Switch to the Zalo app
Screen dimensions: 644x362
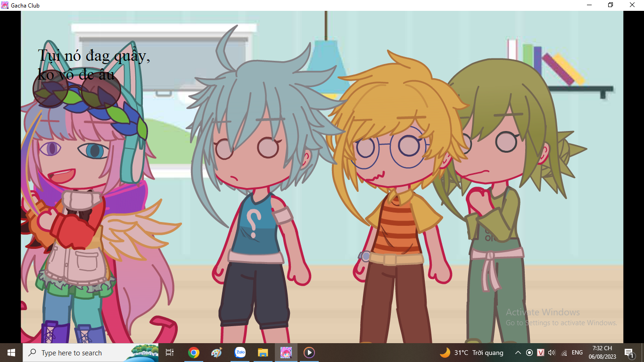(240, 353)
